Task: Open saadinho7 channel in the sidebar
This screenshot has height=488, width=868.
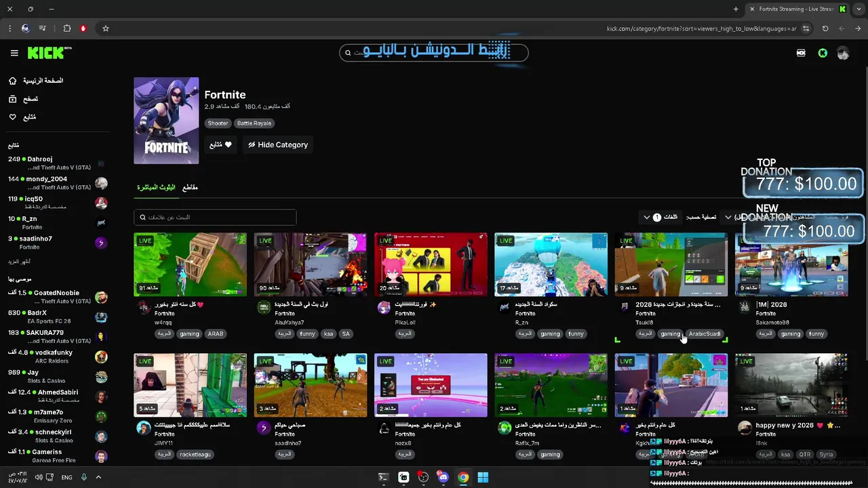Action: click(x=57, y=242)
